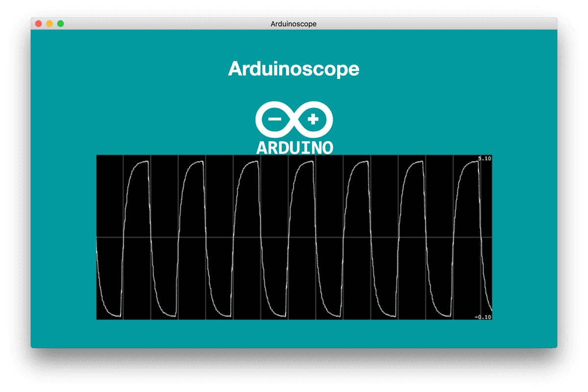Click the ARDUINO wordmark below the logo
This screenshot has height=392, width=588.
(x=294, y=147)
